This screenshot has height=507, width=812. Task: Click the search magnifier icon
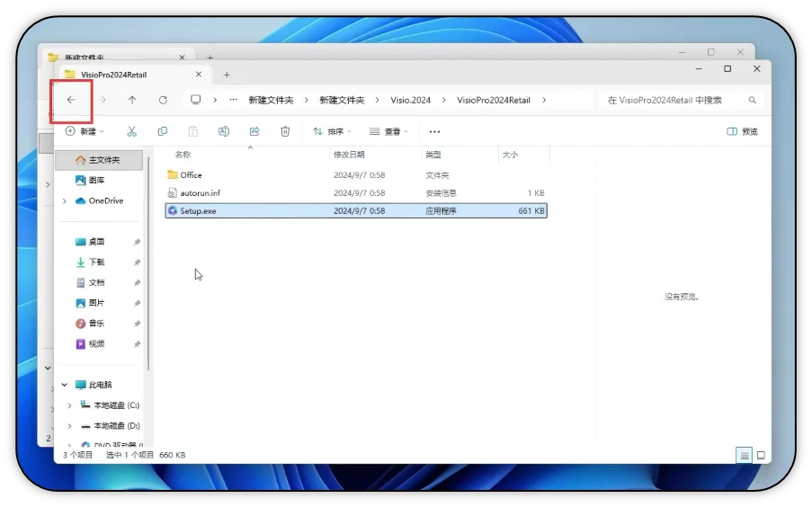pos(753,100)
